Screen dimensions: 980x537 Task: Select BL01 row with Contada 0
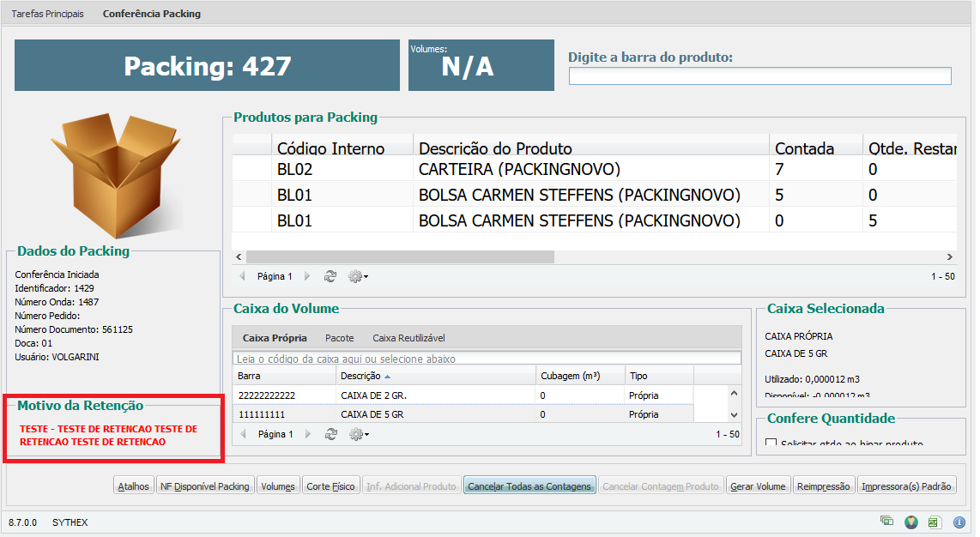594,220
